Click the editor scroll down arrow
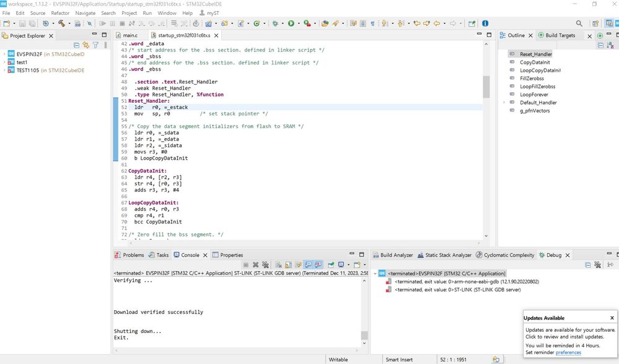The image size is (619, 364). coord(486,236)
